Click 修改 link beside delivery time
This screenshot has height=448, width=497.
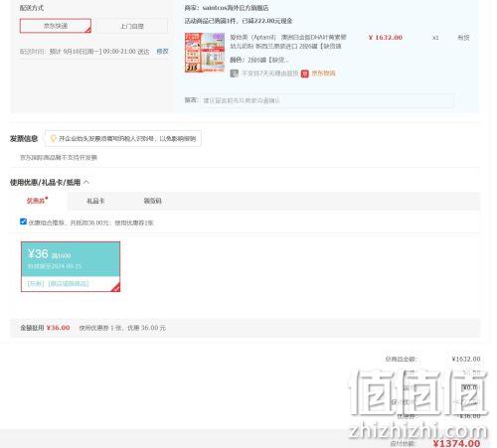pos(162,52)
